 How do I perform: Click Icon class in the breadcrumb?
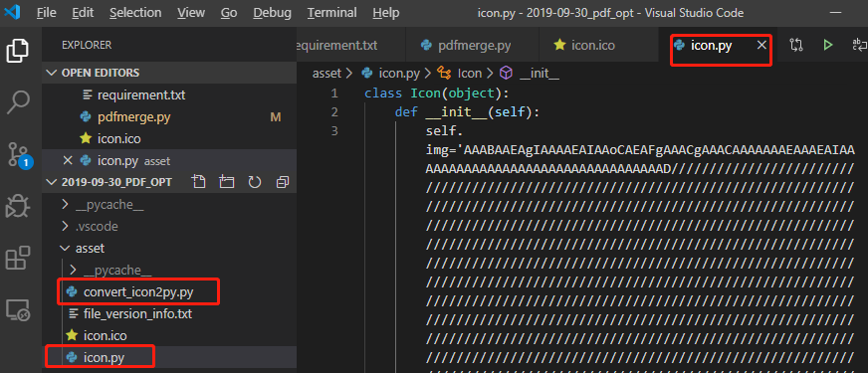coord(460,73)
